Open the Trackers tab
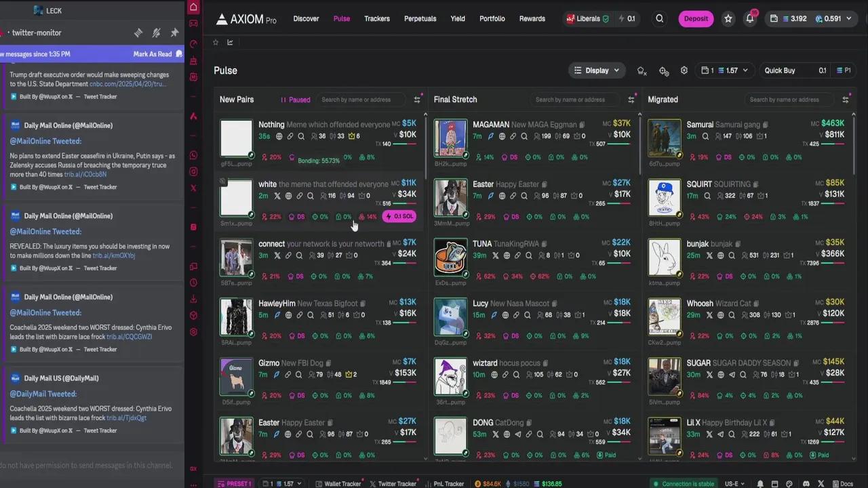This screenshot has width=868, height=488. point(377,19)
